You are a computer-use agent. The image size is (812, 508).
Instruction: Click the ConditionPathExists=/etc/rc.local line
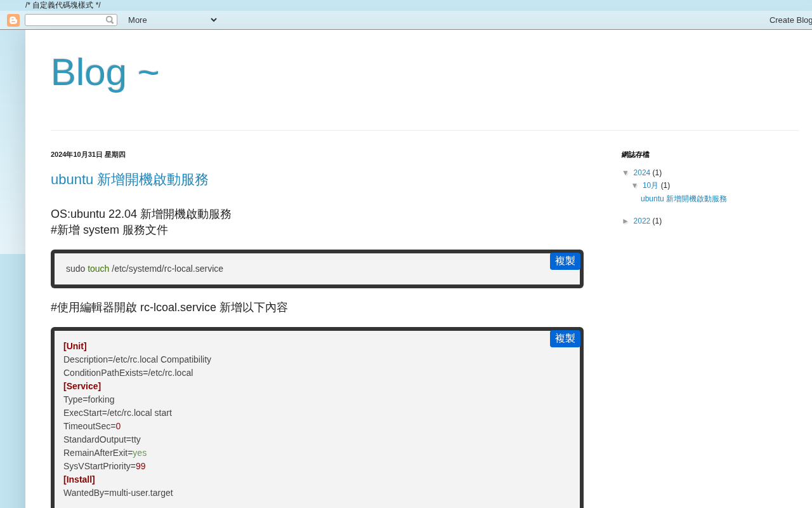click(128, 373)
